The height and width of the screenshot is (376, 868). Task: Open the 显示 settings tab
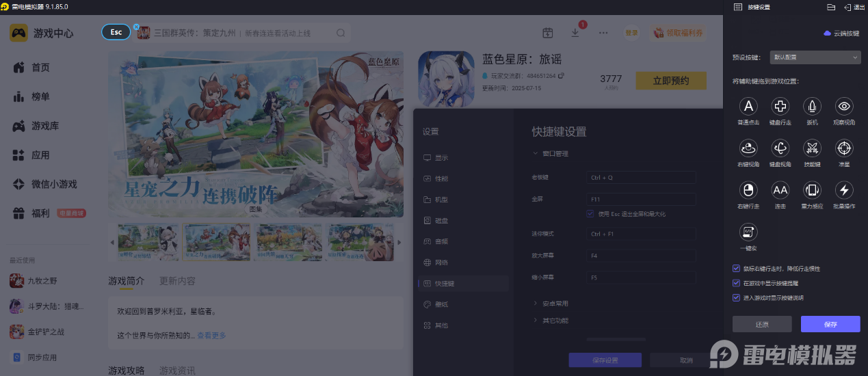[x=463, y=158]
